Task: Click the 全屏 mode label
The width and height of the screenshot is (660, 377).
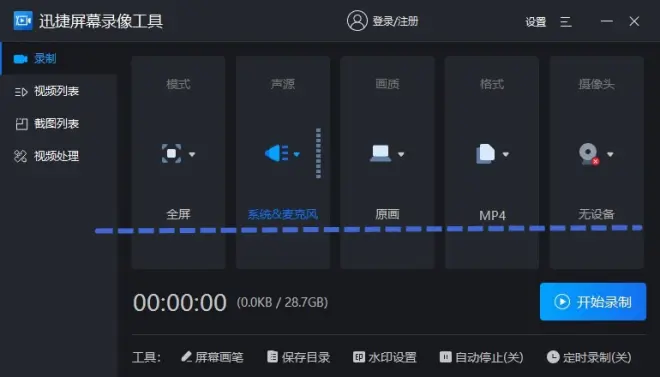Action: (x=178, y=214)
